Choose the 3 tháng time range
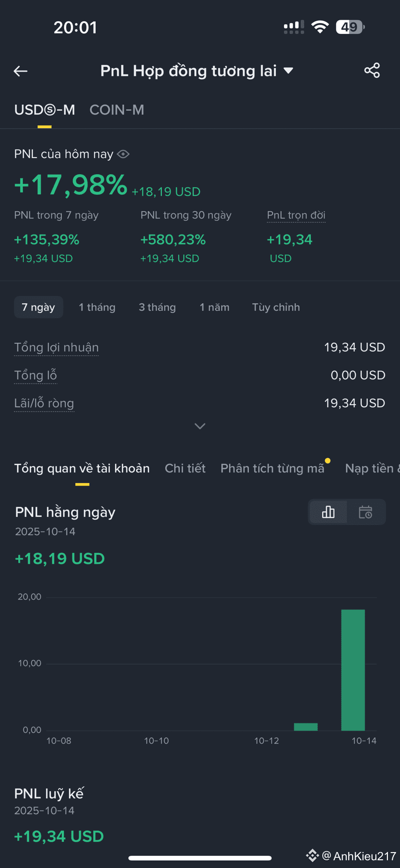The width and height of the screenshot is (400, 868). click(x=157, y=307)
